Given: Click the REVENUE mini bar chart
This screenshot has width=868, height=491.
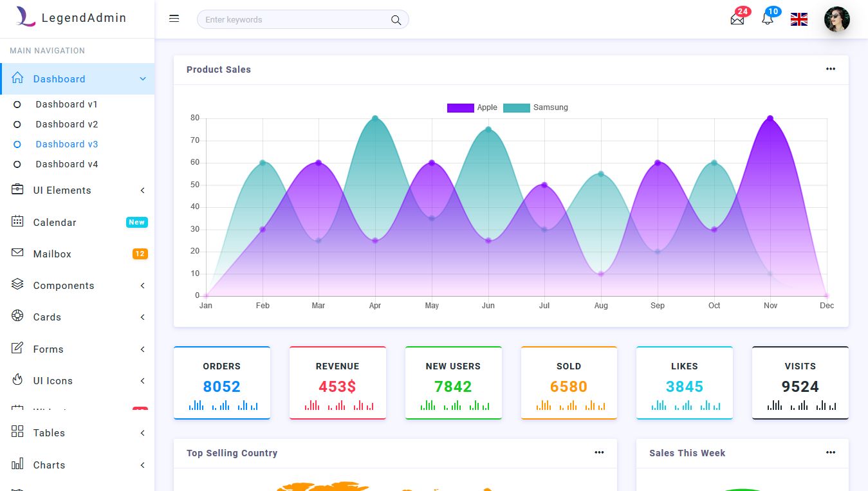Looking at the screenshot, I should [337, 406].
